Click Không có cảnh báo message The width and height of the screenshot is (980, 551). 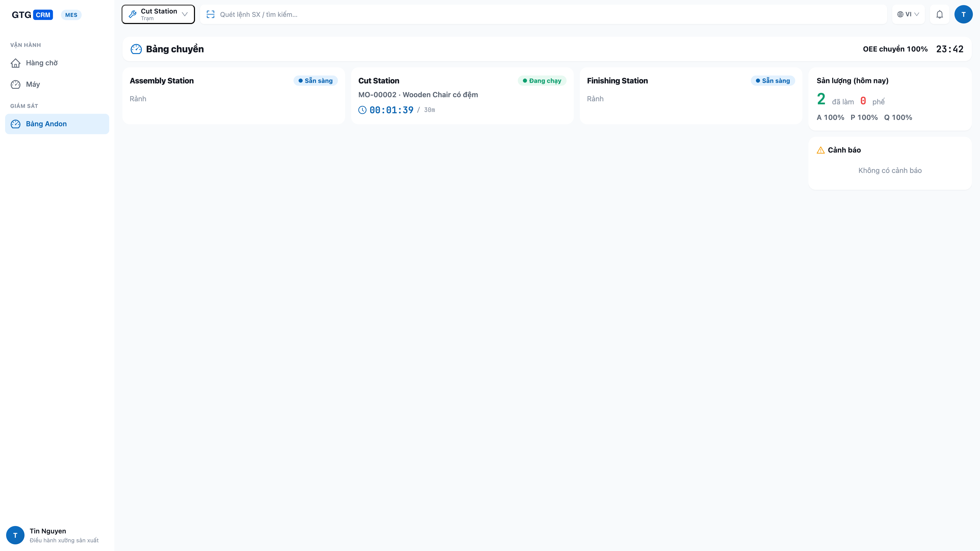click(890, 171)
